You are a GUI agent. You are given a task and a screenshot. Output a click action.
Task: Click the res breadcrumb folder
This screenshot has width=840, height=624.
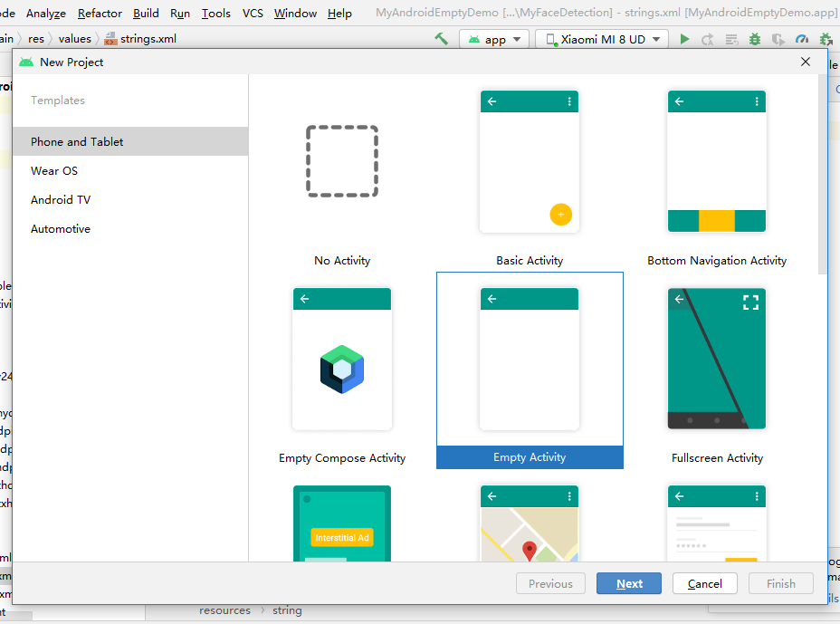pyautogui.click(x=36, y=39)
